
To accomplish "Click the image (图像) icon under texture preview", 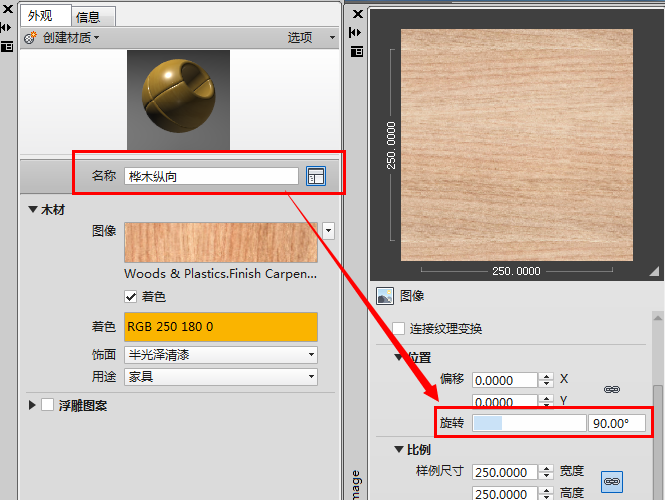I will pos(384,296).
